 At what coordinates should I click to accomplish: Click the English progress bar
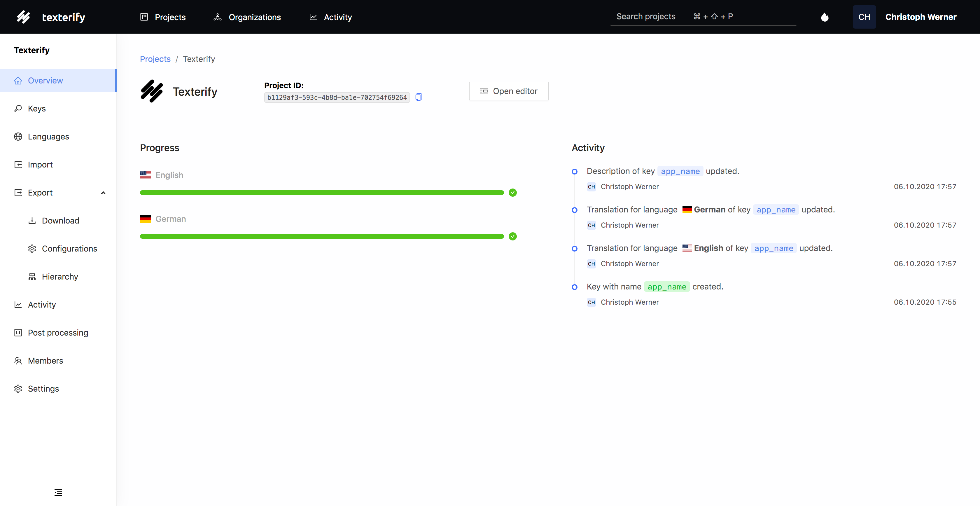tap(321, 193)
